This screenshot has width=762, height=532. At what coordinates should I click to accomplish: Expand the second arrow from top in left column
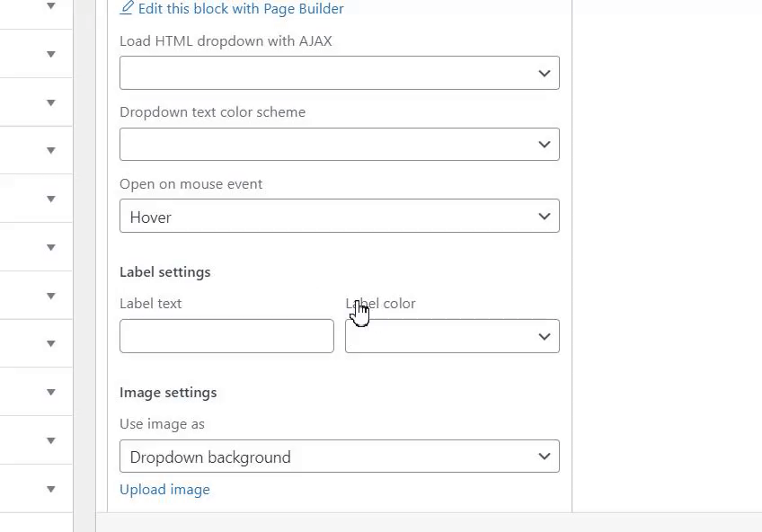[51, 54]
